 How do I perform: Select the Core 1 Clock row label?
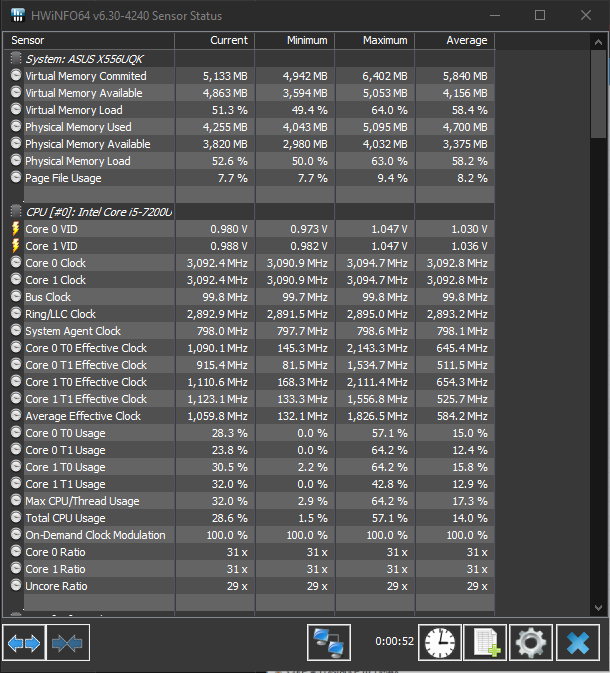tap(55, 280)
